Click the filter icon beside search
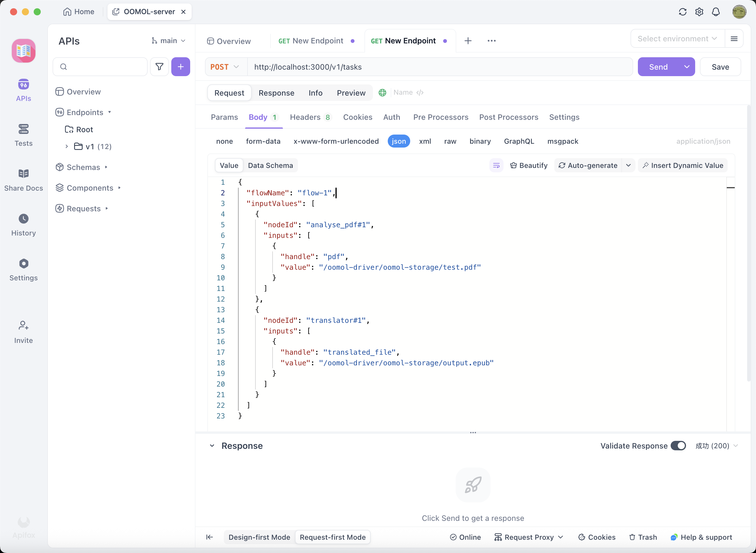Image resolution: width=756 pixels, height=553 pixels. 159,67
